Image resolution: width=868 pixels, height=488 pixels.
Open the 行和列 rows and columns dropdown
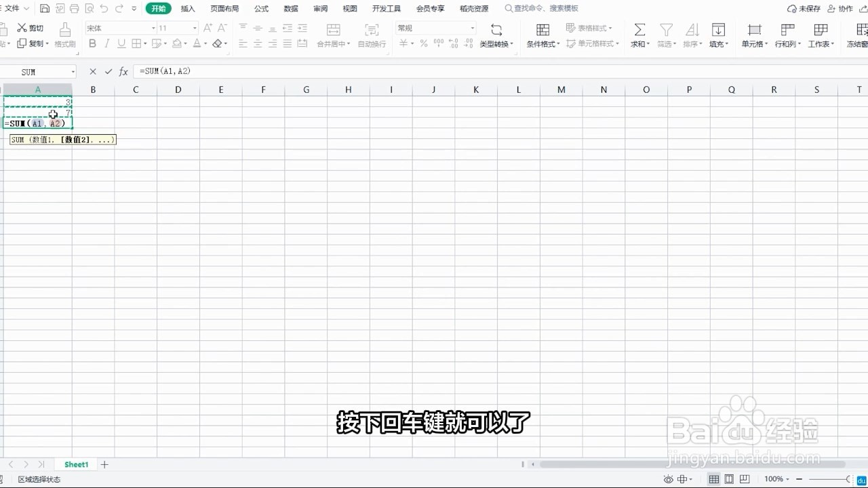788,35
